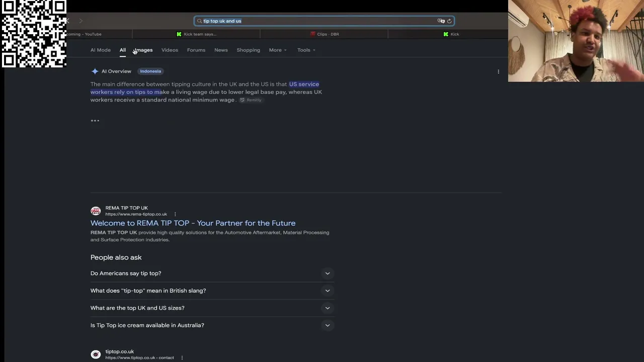This screenshot has height=362, width=644.
Task: Switch to News results
Action: pyautogui.click(x=221, y=50)
